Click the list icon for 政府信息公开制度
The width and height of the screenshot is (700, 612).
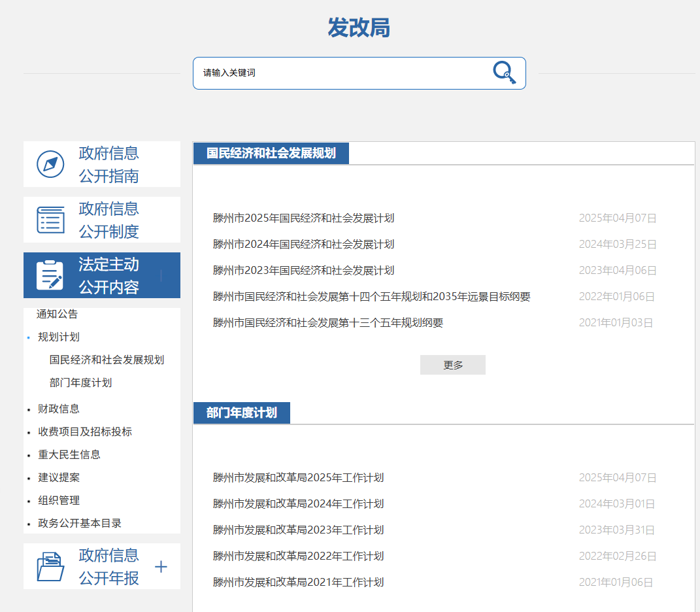[50, 220]
